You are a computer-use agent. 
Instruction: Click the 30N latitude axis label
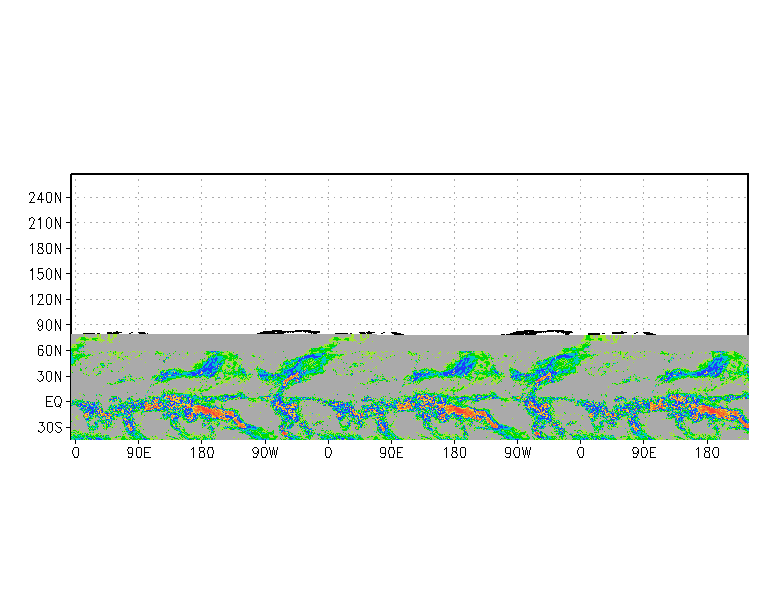(49, 376)
